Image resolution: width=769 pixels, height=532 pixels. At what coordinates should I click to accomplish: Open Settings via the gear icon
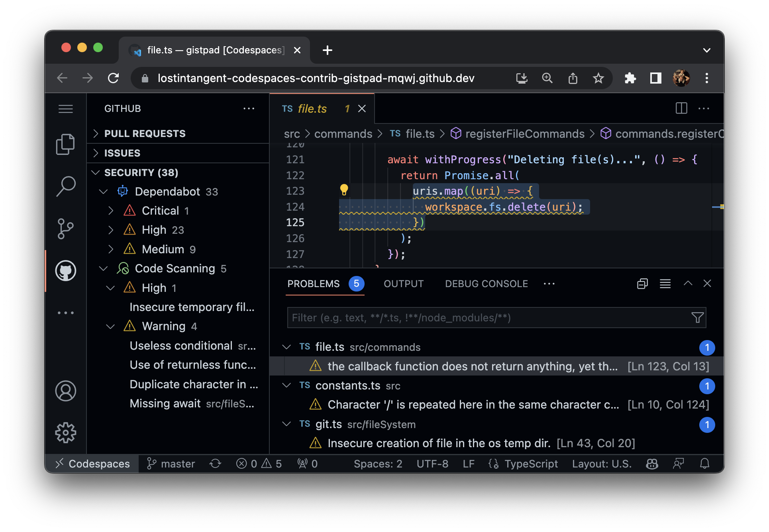pos(66,432)
